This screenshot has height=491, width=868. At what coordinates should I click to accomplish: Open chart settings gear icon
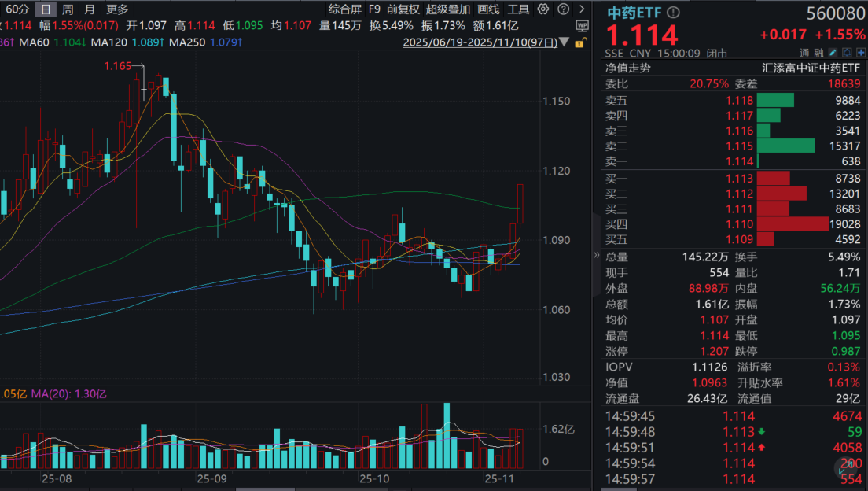pyautogui.click(x=543, y=9)
